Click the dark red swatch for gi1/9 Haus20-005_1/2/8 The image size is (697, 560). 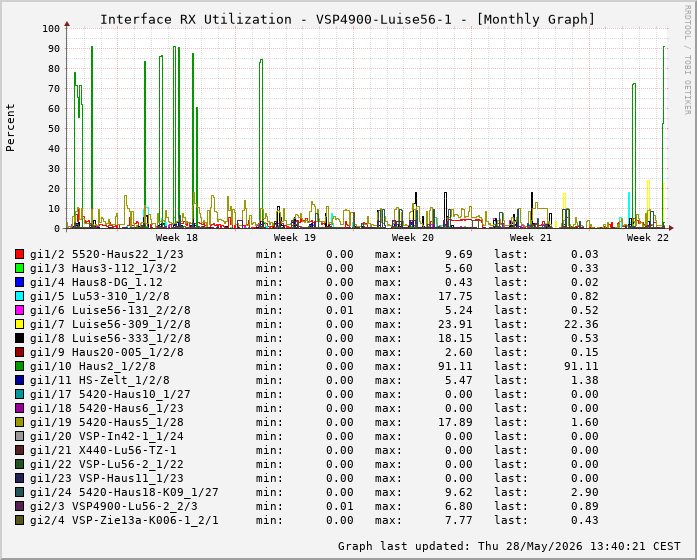19,352
